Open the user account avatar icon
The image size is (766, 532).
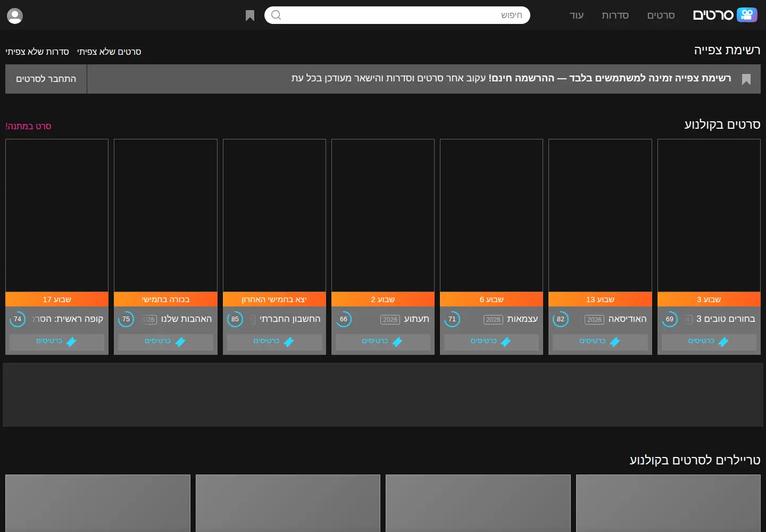(x=15, y=16)
